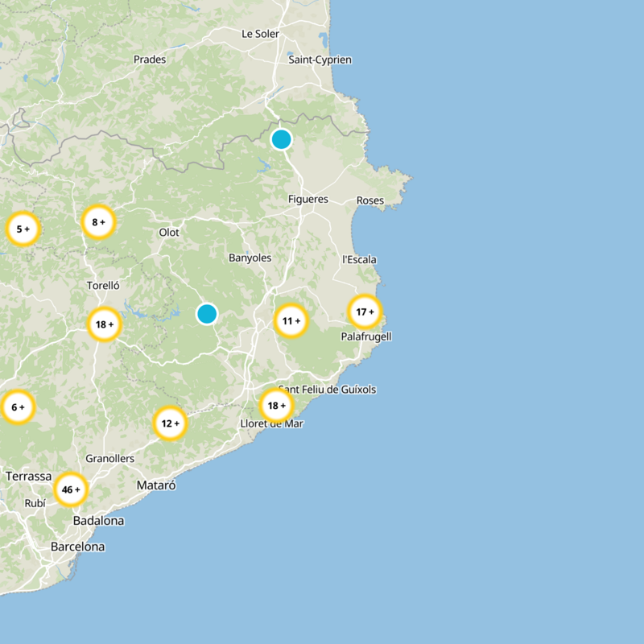Click the Terrassa city label
This screenshot has height=644, width=644.
point(28,477)
